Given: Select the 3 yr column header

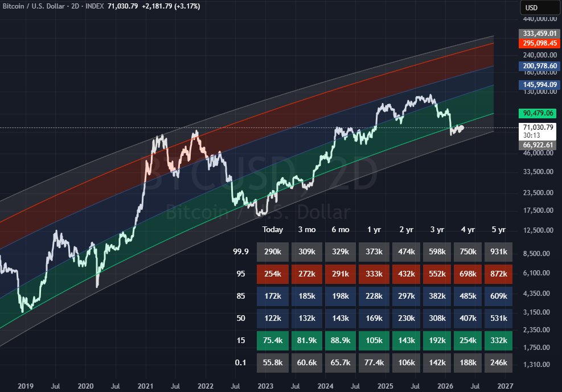Looking at the screenshot, I should click(437, 229).
